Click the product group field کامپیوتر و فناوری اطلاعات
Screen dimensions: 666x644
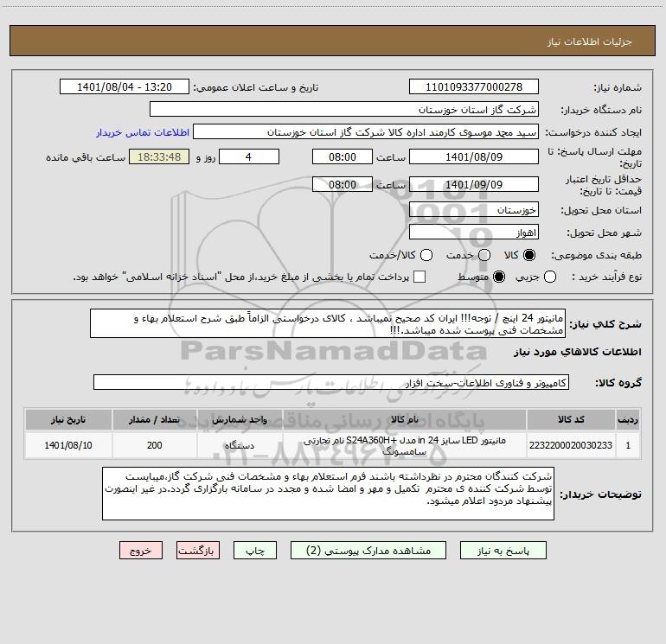pyautogui.click(x=331, y=382)
